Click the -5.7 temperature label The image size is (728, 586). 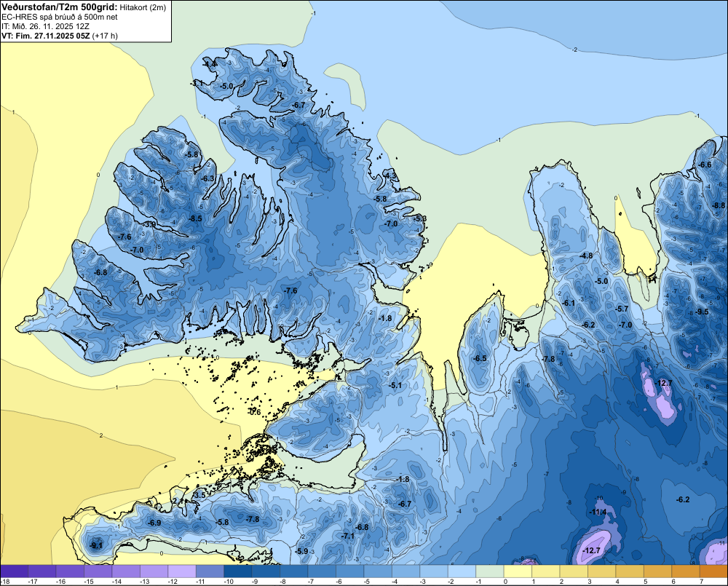621,309
